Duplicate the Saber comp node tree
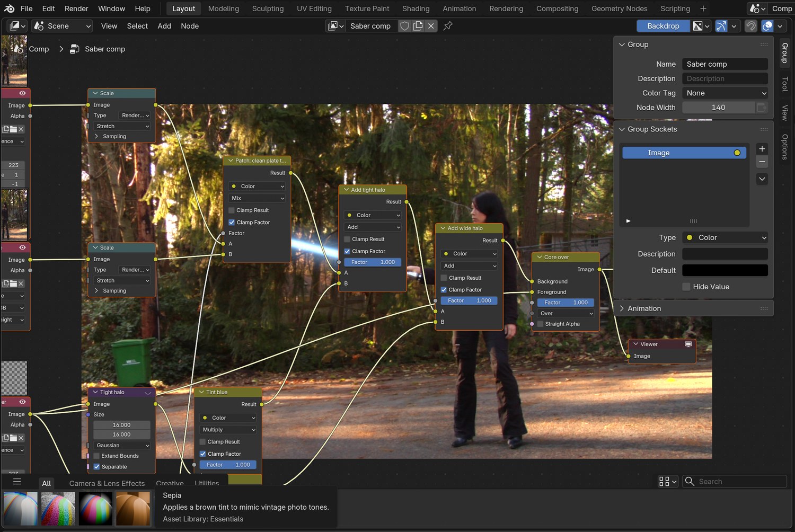The height and width of the screenshot is (532, 795). tap(418, 26)
